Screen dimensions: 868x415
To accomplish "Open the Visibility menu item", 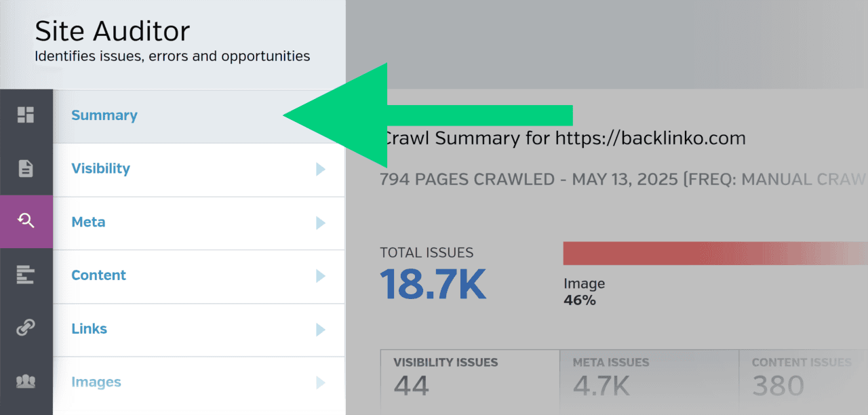I will click(100, 169).
